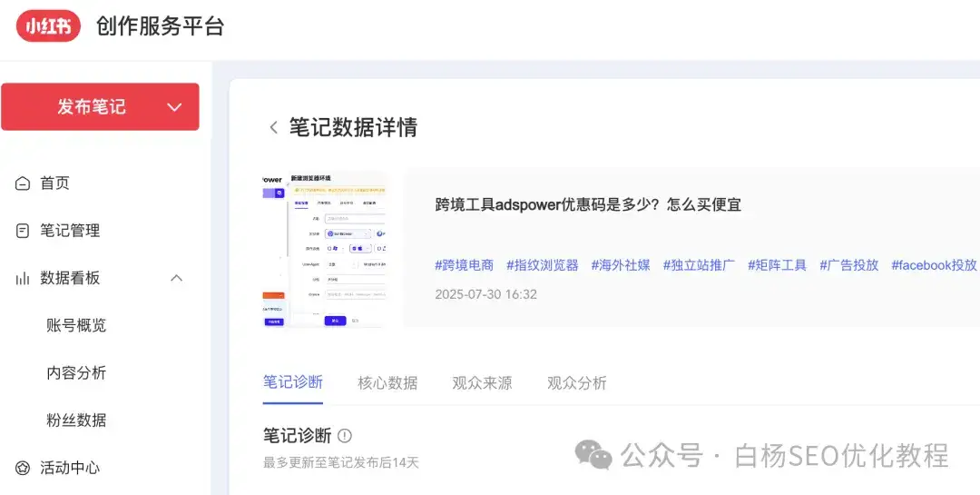This screenshot has width=980, height=495.
Task: Click the 笔记数据详情 page heading
Action: pos(353,127)
